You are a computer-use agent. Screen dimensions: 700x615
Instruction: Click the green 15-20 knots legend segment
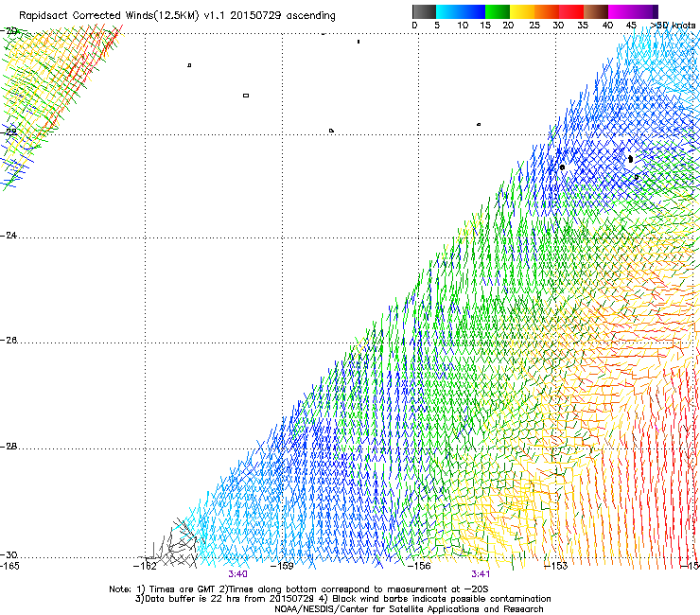click(x=498, y=11)
